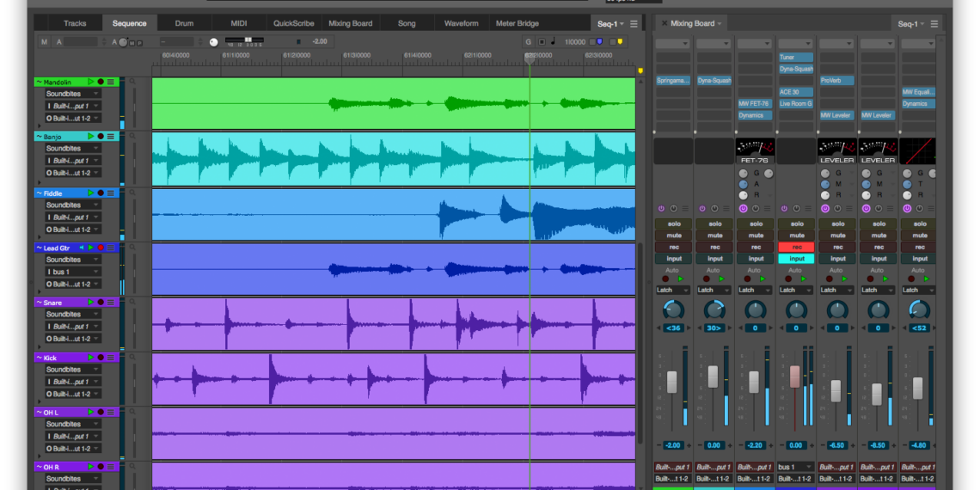Image resolution: width=980 pixels, height=490 pixels.
Task: Click the Mandolin track play-enable icon
Action: tap(91, 83)
